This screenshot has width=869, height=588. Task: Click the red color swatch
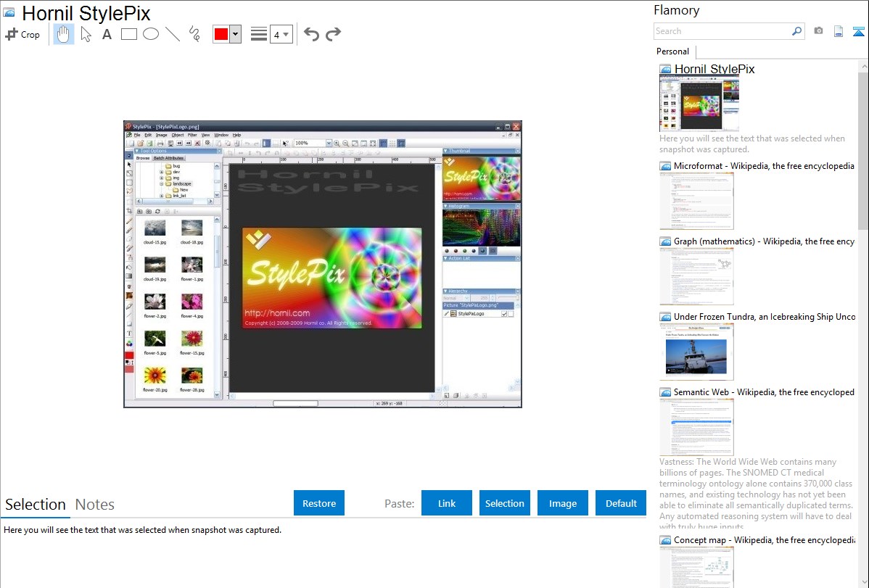tap(221, 34)
